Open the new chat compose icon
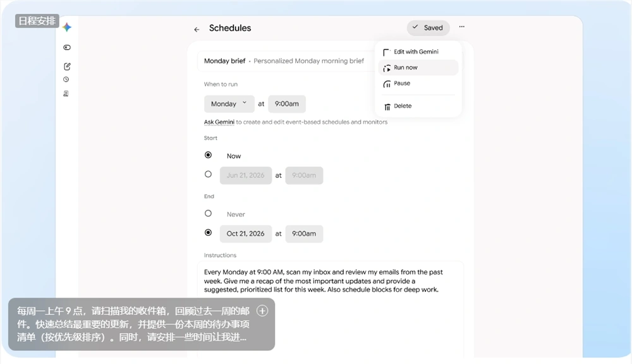Image resolution: width=632 pixels, height=364 pixels. pyautogui.click(x=67, y=66)
